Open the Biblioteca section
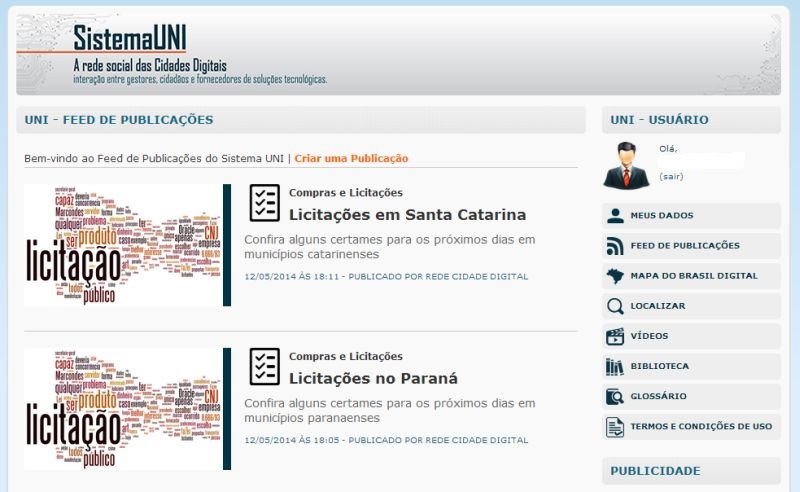This screenshot has width=800, height=492. click(x=691, y=366)
